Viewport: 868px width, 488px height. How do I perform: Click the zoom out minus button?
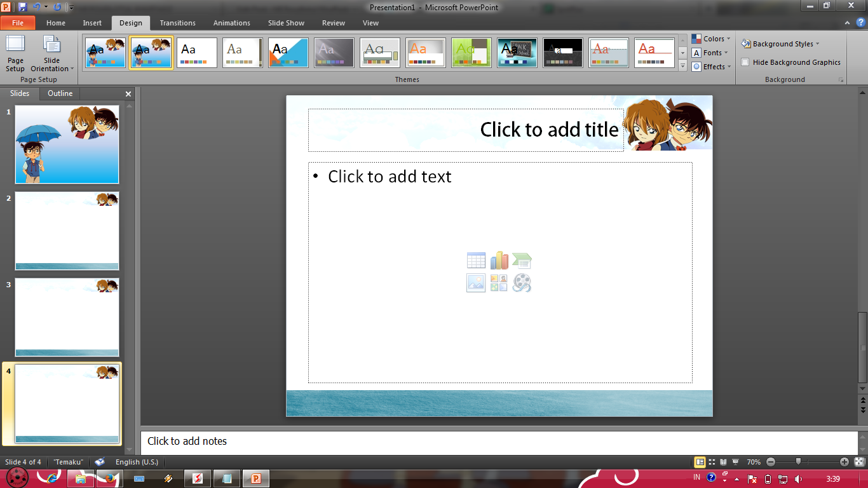[771, 462]
